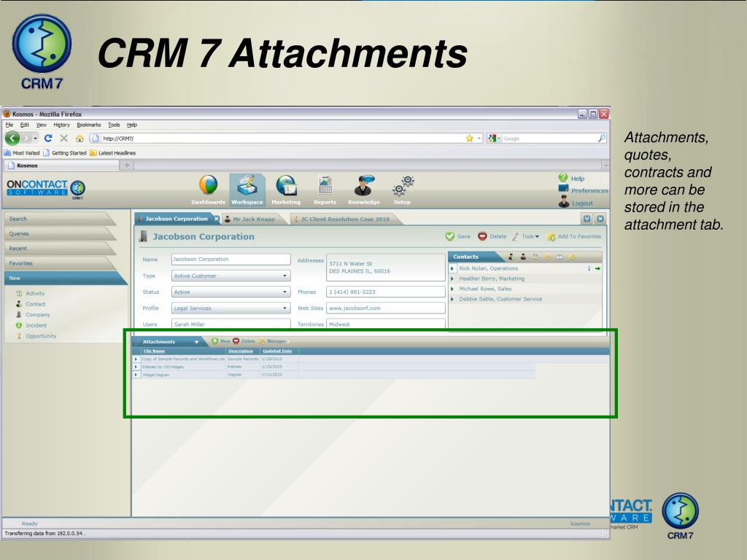Open the Attachments section dropdown arrow

point(196,342)
